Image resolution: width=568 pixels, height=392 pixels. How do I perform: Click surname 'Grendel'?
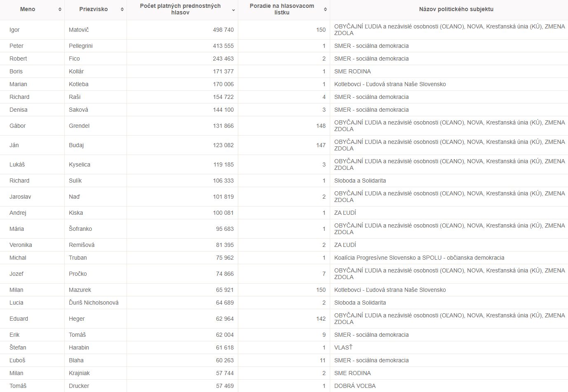coord(79,126)
